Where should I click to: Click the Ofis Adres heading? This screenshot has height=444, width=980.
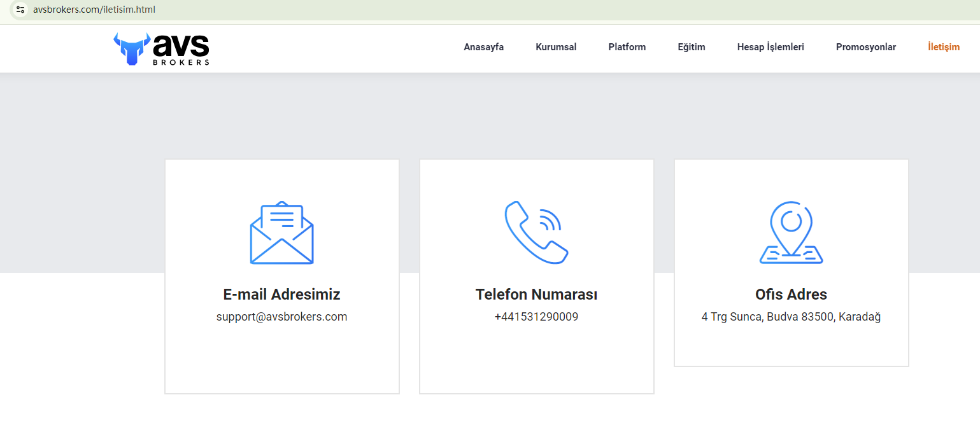point(791,295)
